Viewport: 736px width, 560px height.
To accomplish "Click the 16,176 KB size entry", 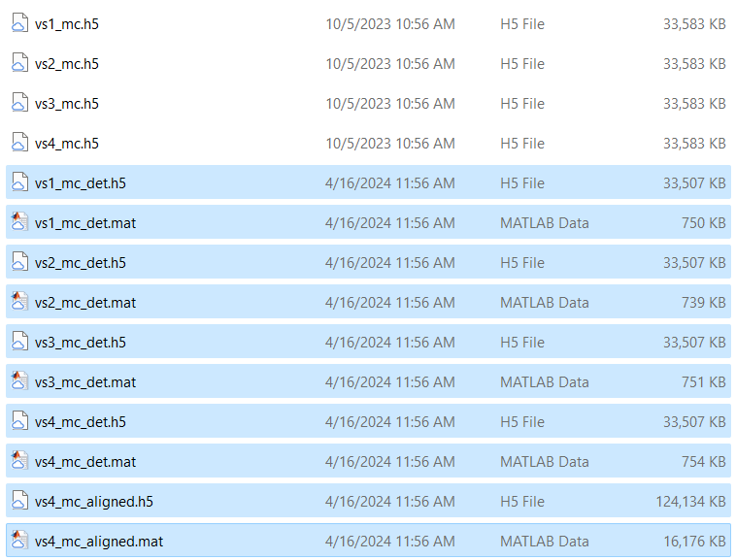I will (x=694, y=542).
